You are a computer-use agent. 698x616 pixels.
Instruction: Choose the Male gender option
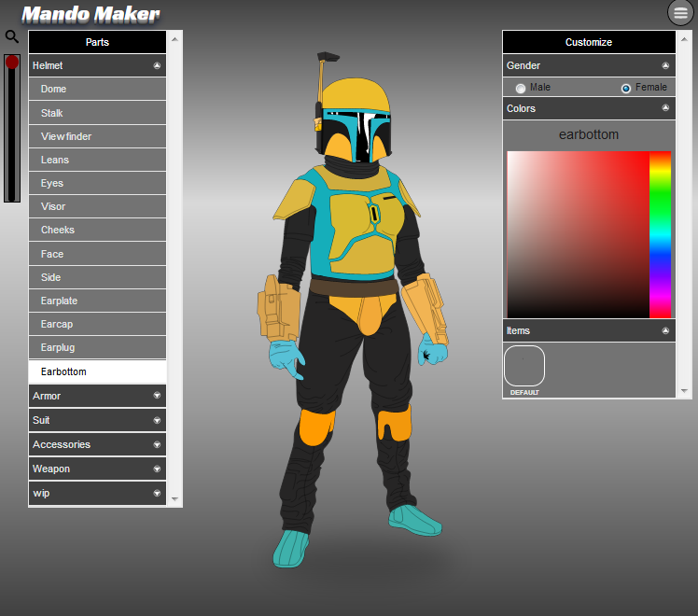(x=521, y=88)
